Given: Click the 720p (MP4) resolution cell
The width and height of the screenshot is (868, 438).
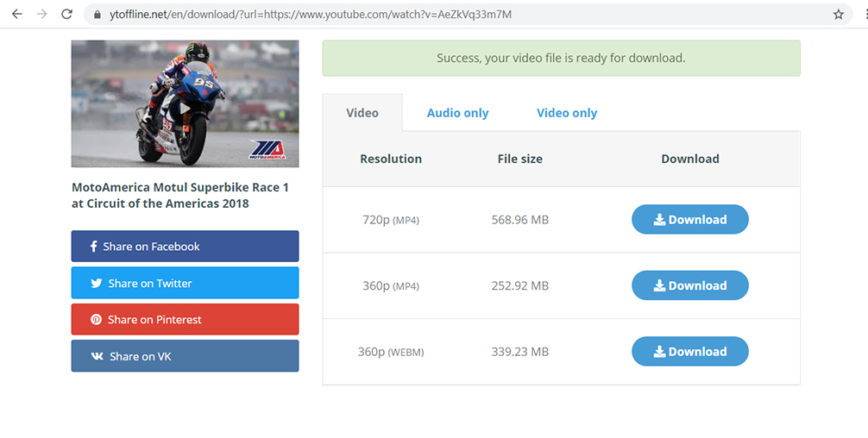Looking at the screenshot, I should coord(391,220).
